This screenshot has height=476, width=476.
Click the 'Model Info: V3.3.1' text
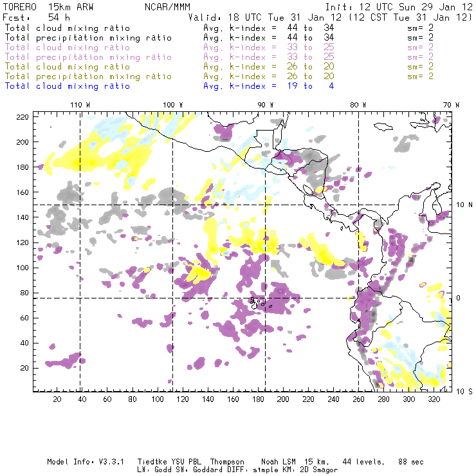[86, 462]
